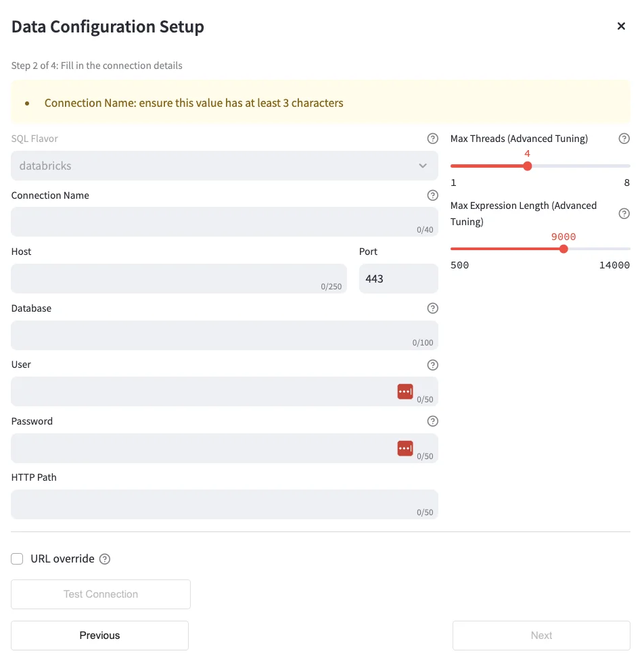Click the Max Threads help icon

624,139
